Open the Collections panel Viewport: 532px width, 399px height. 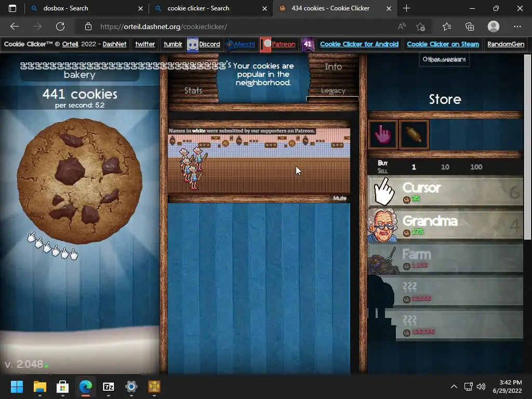pos(470,26)
